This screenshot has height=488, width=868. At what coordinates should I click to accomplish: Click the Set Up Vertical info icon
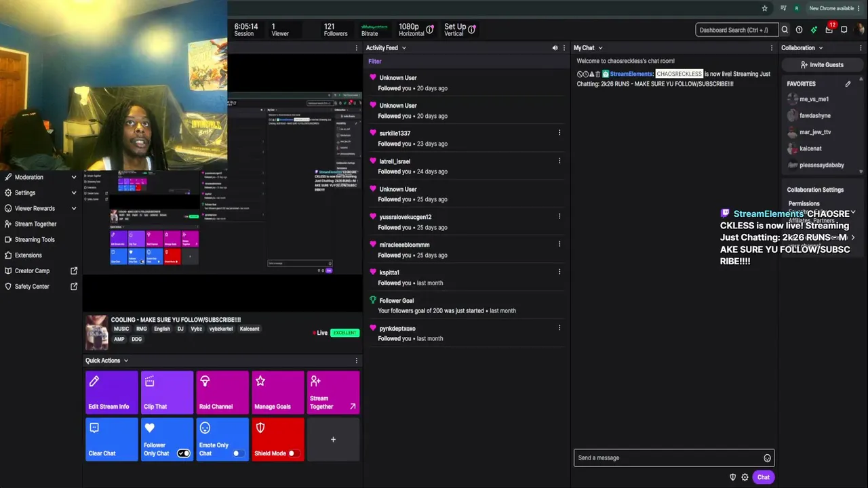point(472,29)
